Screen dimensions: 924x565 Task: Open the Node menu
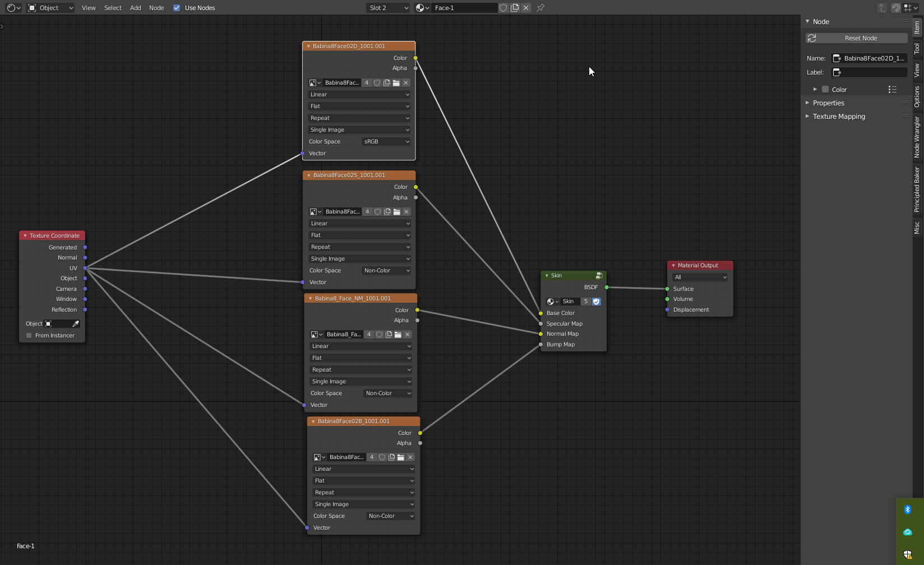[156, 8]
